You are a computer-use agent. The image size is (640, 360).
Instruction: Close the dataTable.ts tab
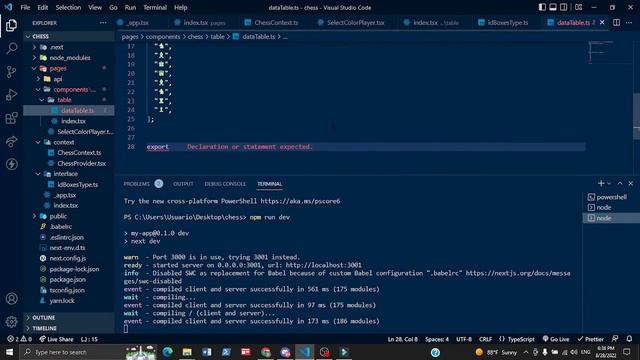point(602,22)
